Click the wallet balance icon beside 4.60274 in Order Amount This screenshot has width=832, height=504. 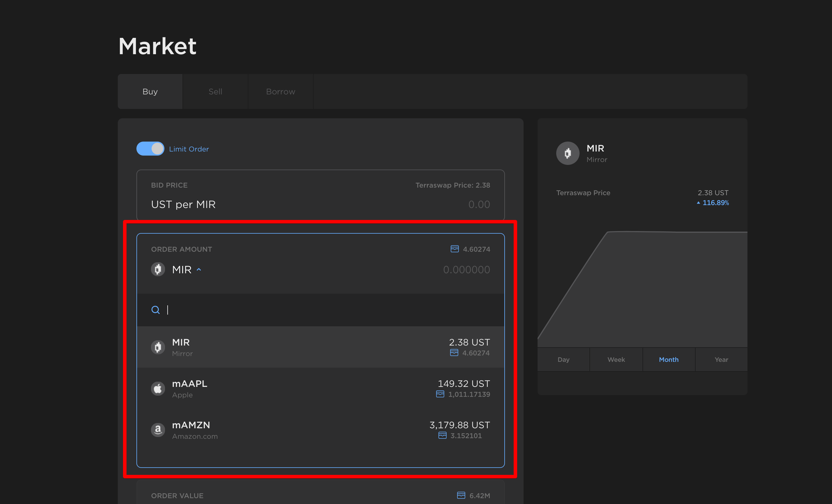454,249
